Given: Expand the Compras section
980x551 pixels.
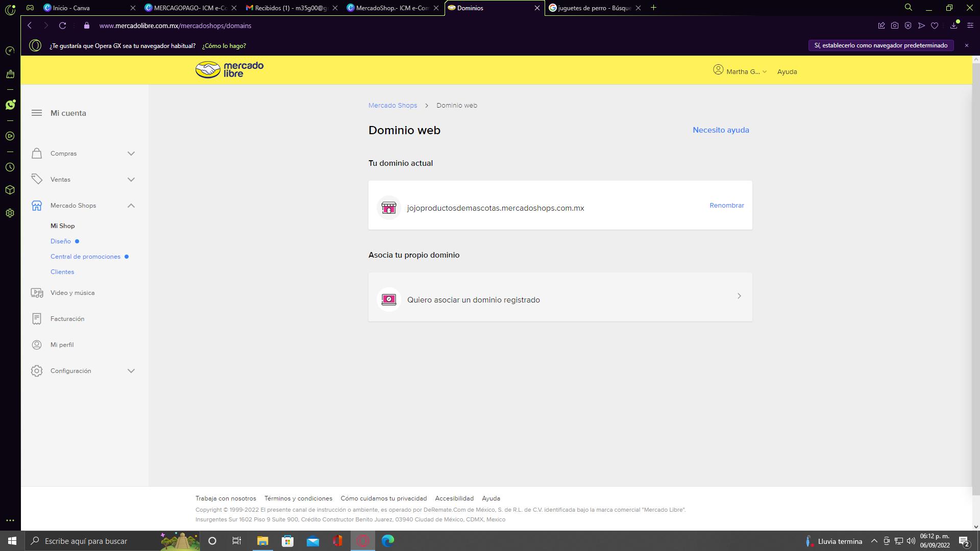Looking at the screenshot, I should click(131, 154).
